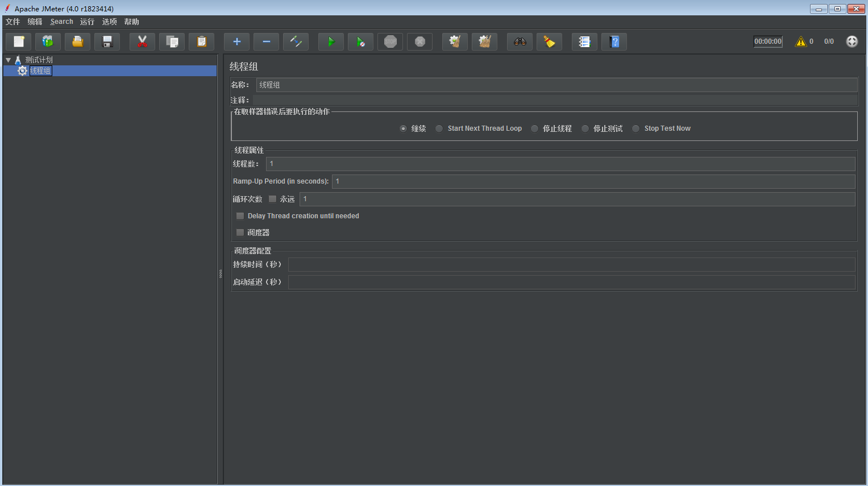Open the Search menu
868x486 pixels.
click(61, 22)
